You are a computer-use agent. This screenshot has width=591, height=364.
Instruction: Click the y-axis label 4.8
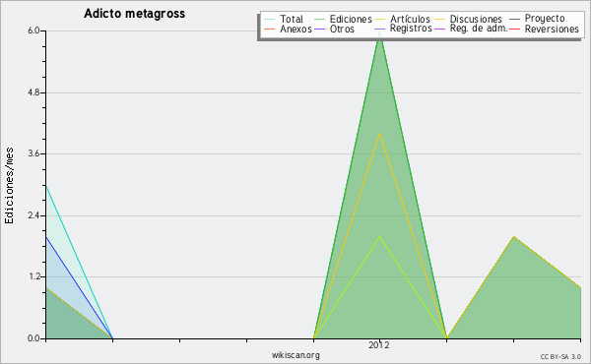[x=33, y=92]
